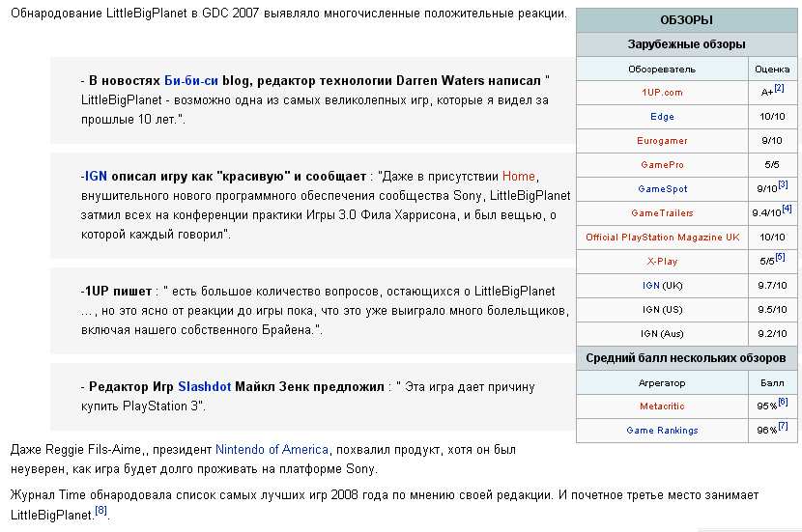Image resolution: width=802 pixels, height=532 pixels.
Task: Select the 9.7/10 score cell
Action: [772, 285]
